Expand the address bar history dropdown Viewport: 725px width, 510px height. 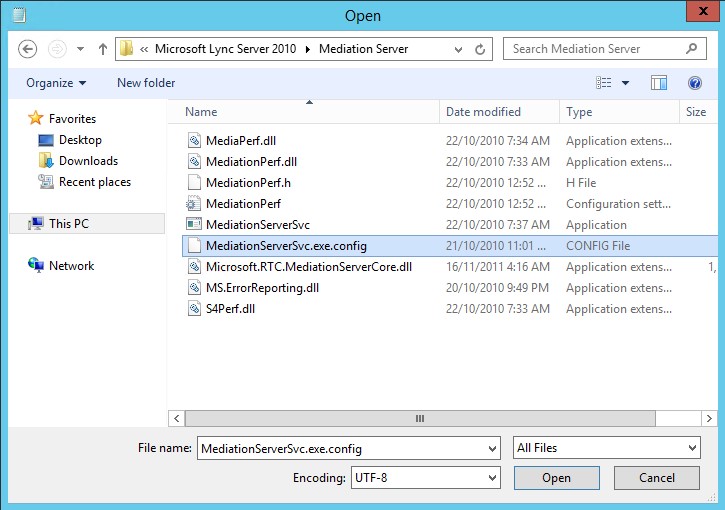457,49
